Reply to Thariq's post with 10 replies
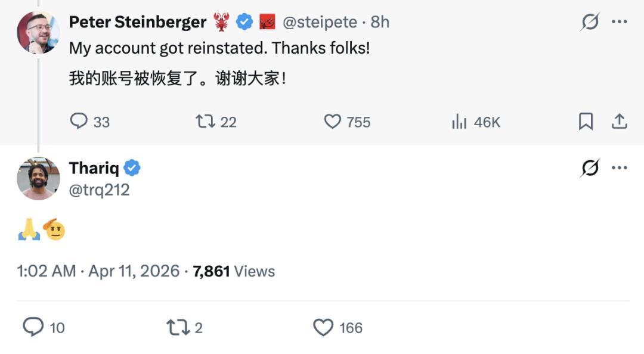Screen dimensions: 644x354 (x=33, y=327)
